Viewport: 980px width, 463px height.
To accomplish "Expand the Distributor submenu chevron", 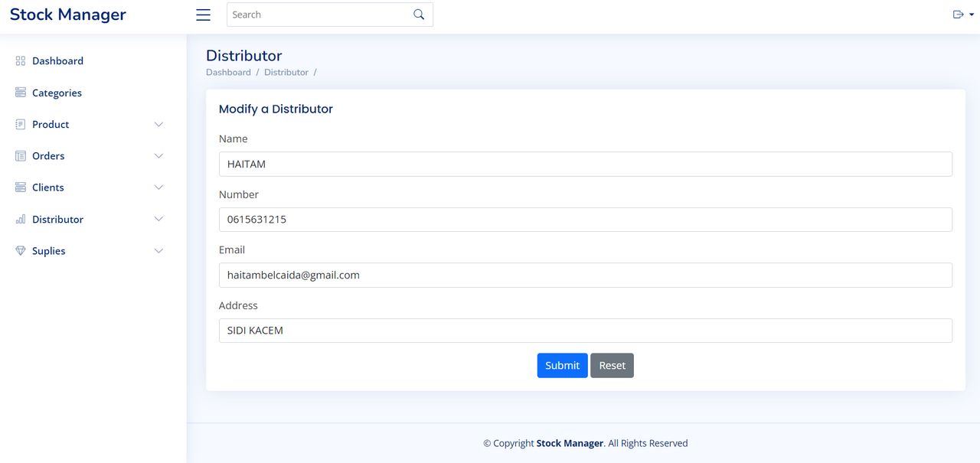I will [158, 219].
